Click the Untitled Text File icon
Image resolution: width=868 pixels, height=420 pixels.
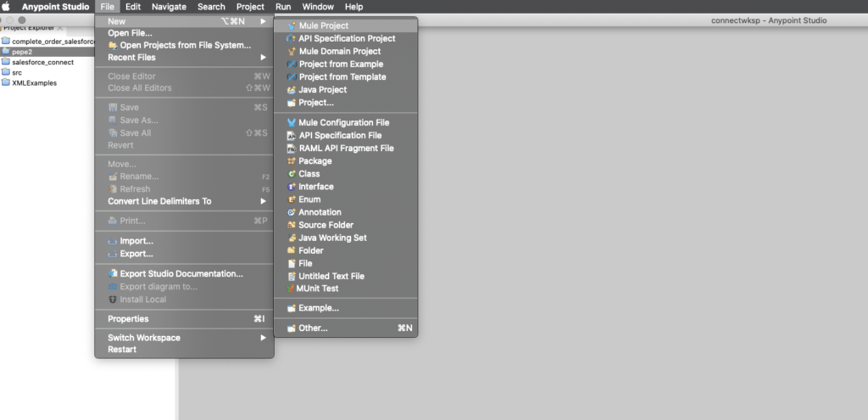pos(292,276)
